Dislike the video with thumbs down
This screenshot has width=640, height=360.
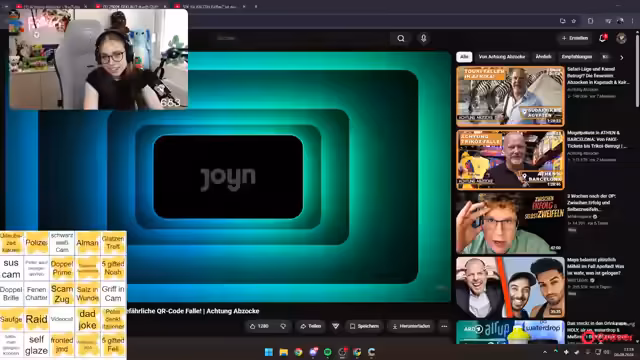[x=283, y=326]
